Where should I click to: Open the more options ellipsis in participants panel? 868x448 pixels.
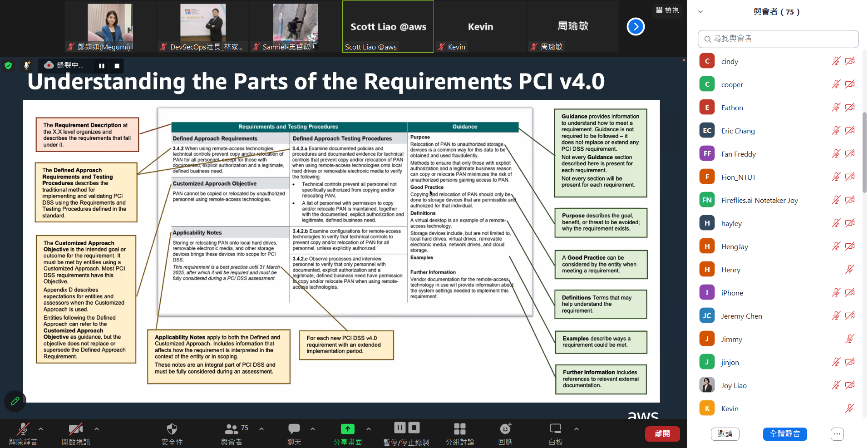tap(837, 434)
